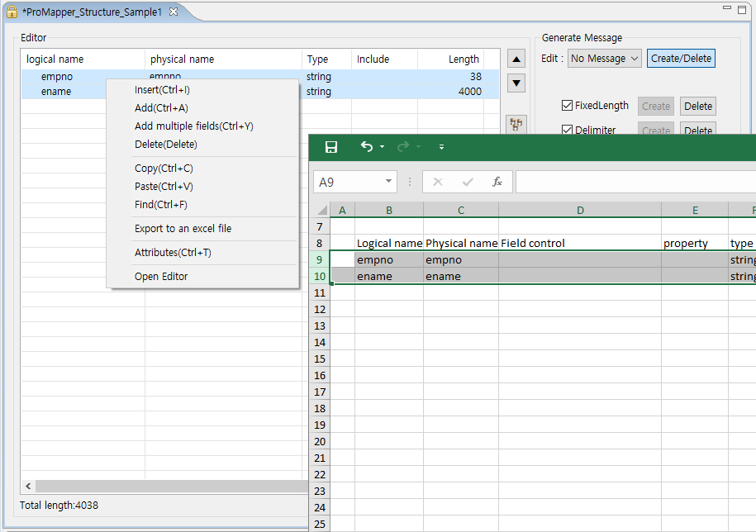756x532 pixels.
Task: Click Delete button beside FixedLength
Action: (x=697, y=106)
